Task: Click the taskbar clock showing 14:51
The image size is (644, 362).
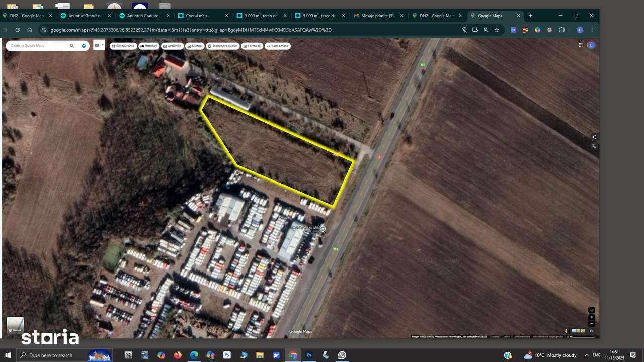Action: point(614,355)
